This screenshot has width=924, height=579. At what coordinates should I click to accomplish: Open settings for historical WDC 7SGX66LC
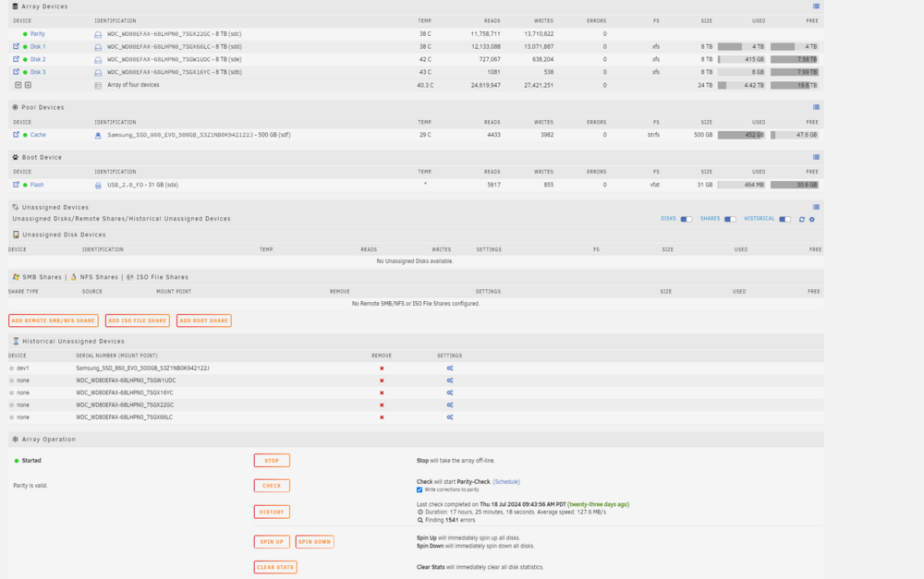point(450,417)
